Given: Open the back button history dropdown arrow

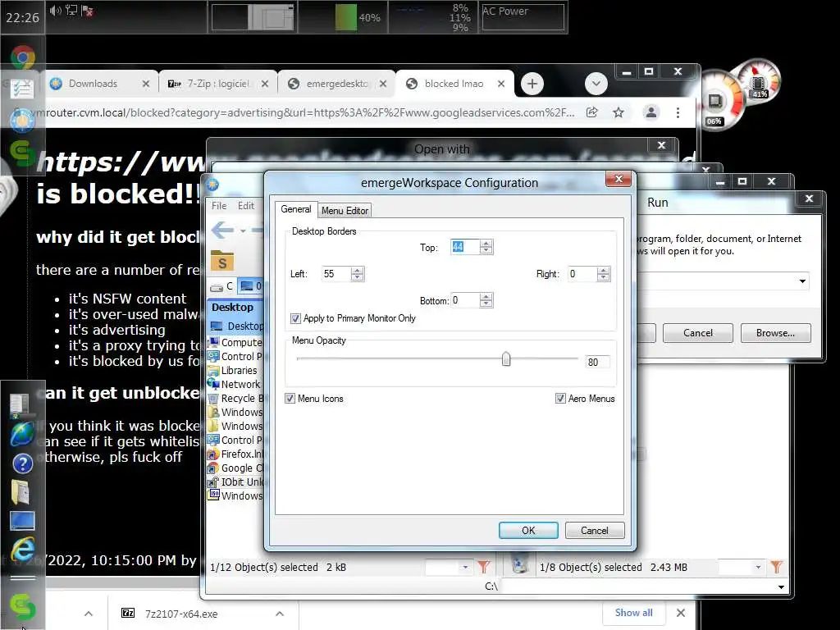Looking at the screenshot, I should pyautogui.click(x=243, y=231).
